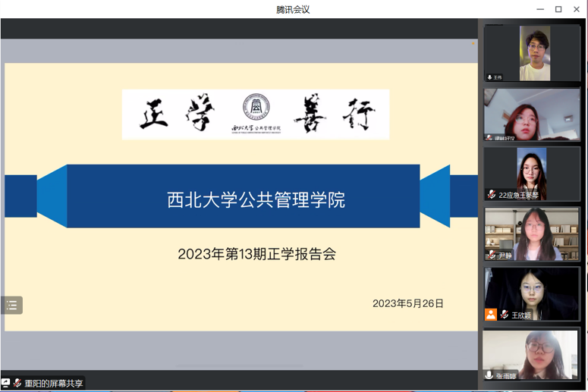
Task: Click muted mic icon next to 王欣颖
Action: (x=505, y=315)
